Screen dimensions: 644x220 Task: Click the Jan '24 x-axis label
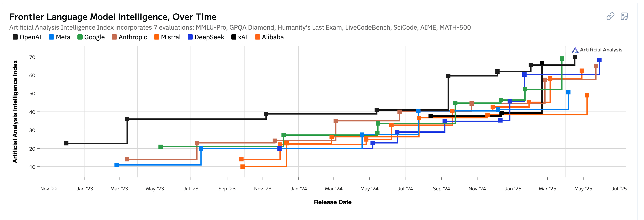coord(298,188)
